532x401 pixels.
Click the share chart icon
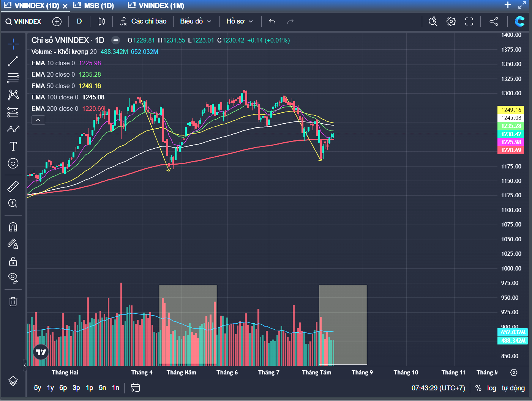494,22
